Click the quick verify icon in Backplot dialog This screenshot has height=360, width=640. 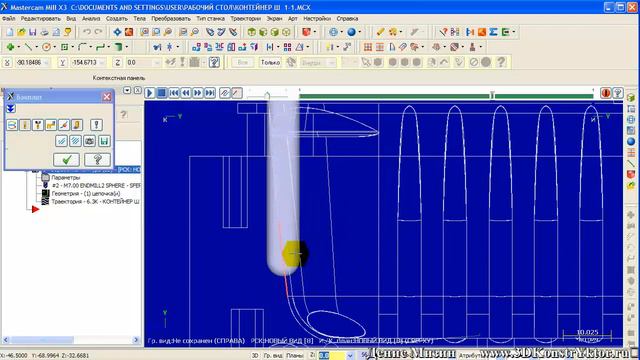click(x=77, y=125)
